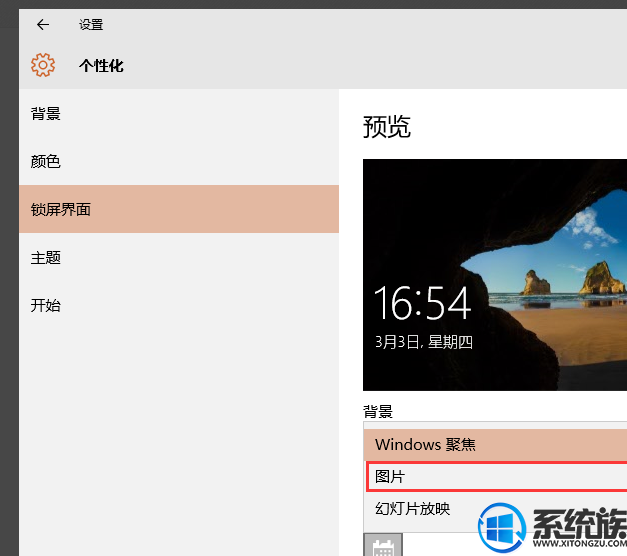
Task: Open the 开始 sidebar section
Action: (x=179, y=305)
